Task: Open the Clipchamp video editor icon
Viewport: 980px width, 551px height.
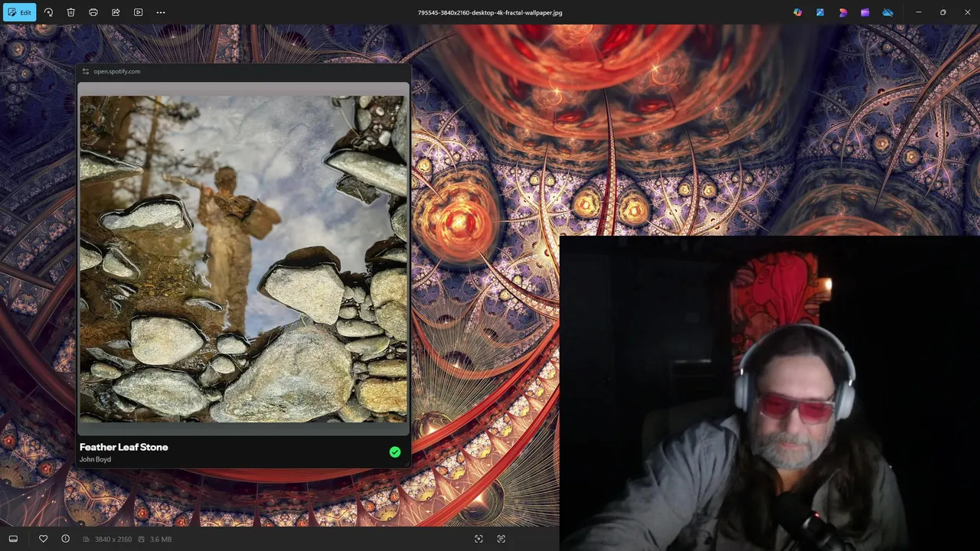Action: coord(865,12)
